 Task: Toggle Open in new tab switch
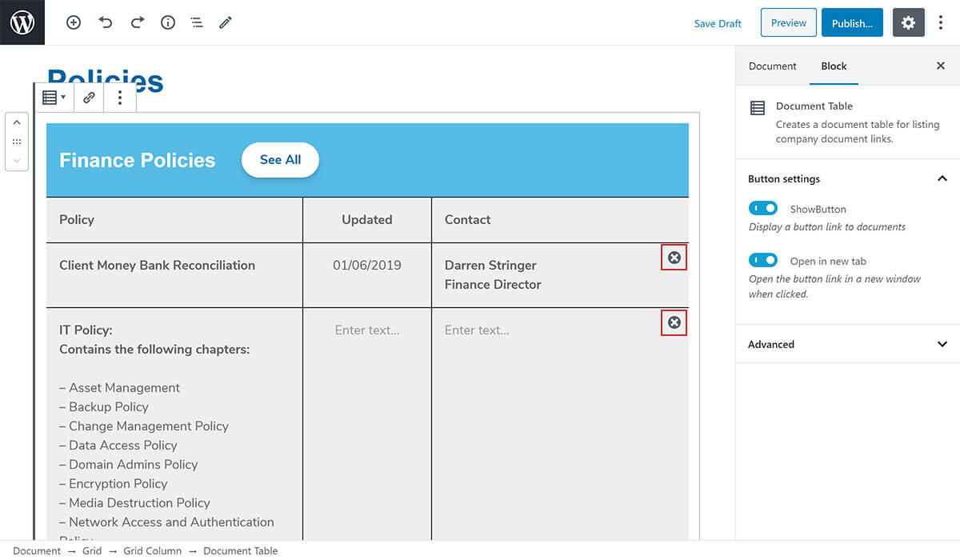[x=763, y=260]
